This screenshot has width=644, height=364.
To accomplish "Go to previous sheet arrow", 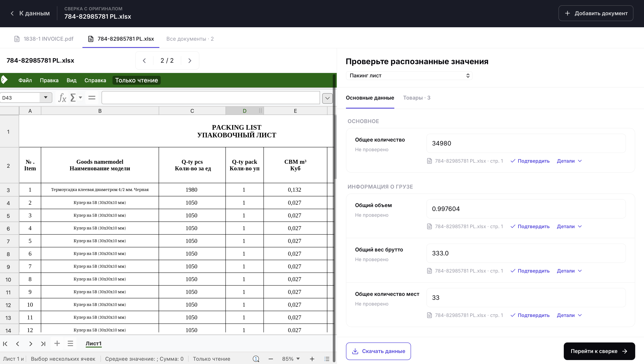I will pos(18,344).
